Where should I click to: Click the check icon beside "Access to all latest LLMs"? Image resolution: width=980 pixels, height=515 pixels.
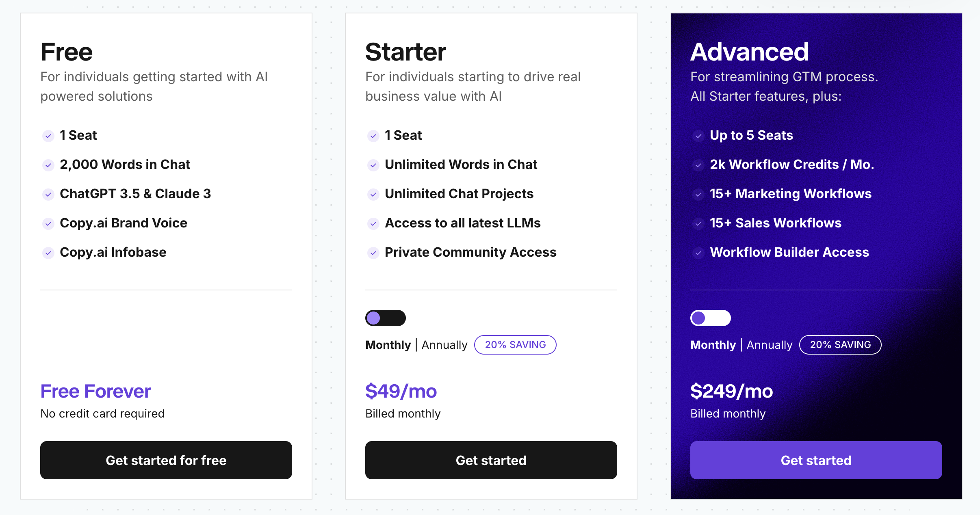(x=373, y=224)
